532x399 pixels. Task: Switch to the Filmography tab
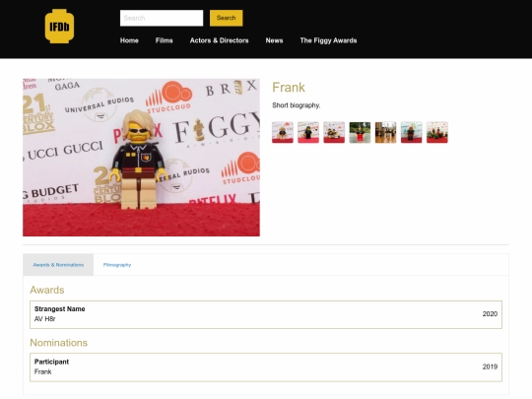(x=117, y=265)
